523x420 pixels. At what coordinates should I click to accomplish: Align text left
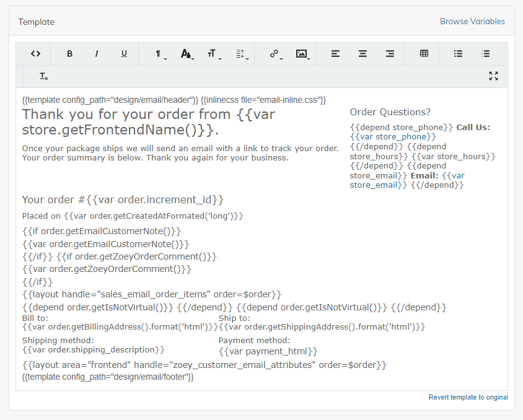[x=335, y=53]
